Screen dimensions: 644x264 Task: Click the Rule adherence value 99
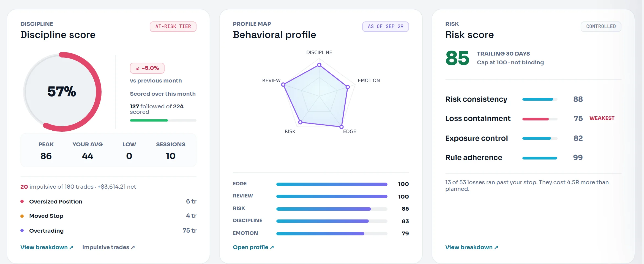click(578, 158)
